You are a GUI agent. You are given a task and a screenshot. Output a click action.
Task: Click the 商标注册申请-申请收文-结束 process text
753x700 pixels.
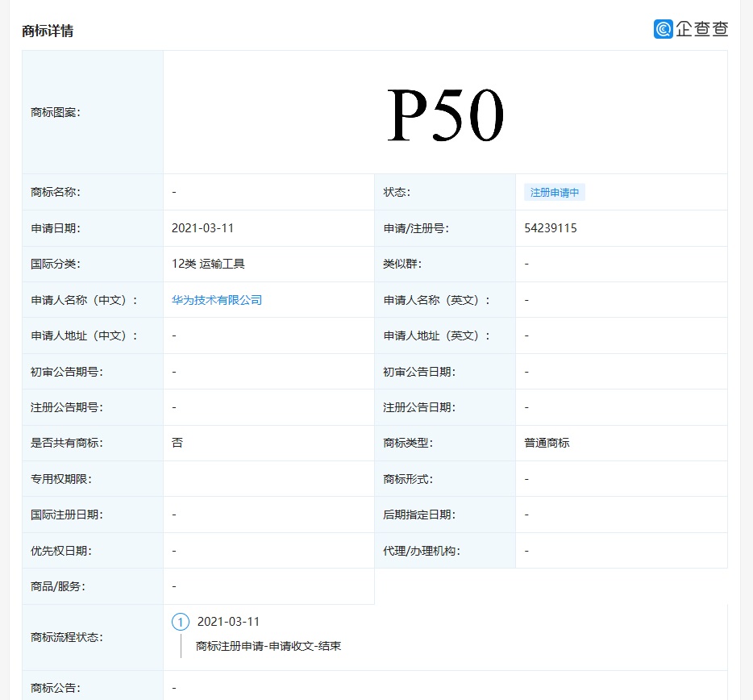268,646
